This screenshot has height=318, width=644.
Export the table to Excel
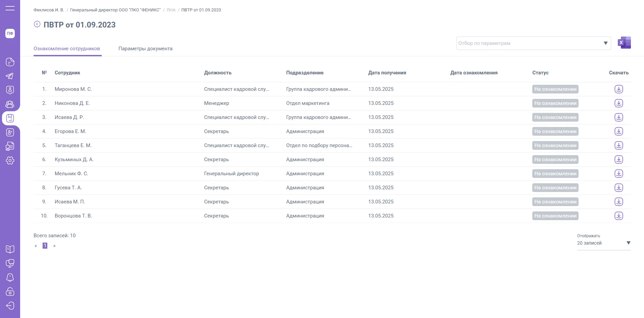point(624,43)
